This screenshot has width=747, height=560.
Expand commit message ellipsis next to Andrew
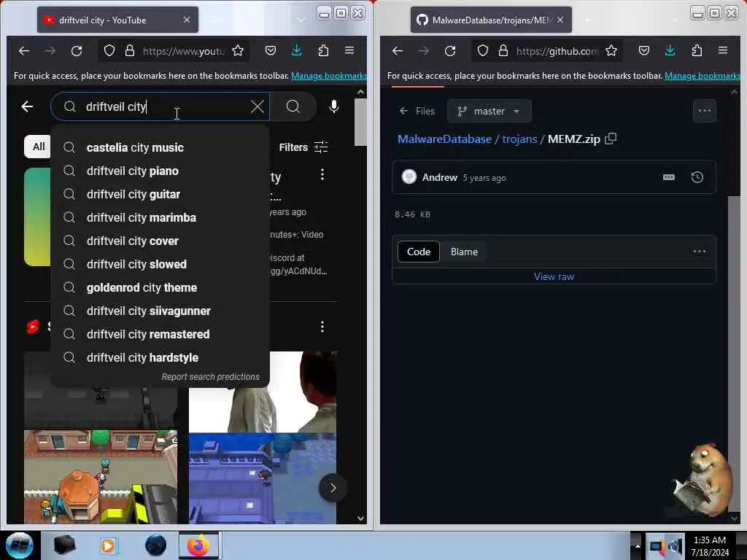669,177
